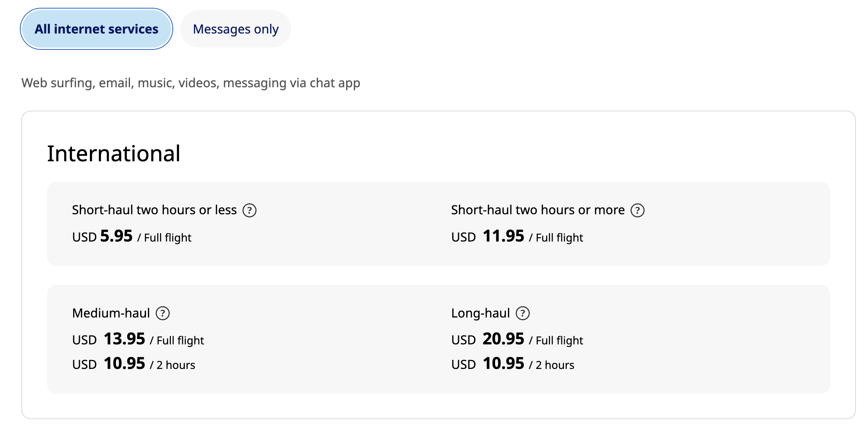Click the 2 hours text under Long-haul
Screen dimensions: 868x441
click(555, 365)
